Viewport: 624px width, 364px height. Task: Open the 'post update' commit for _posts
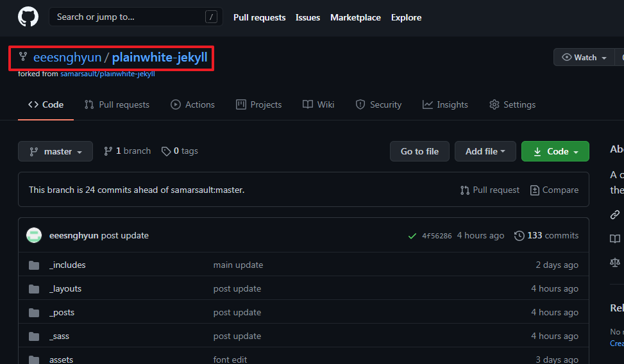click(x=237, y=313)
